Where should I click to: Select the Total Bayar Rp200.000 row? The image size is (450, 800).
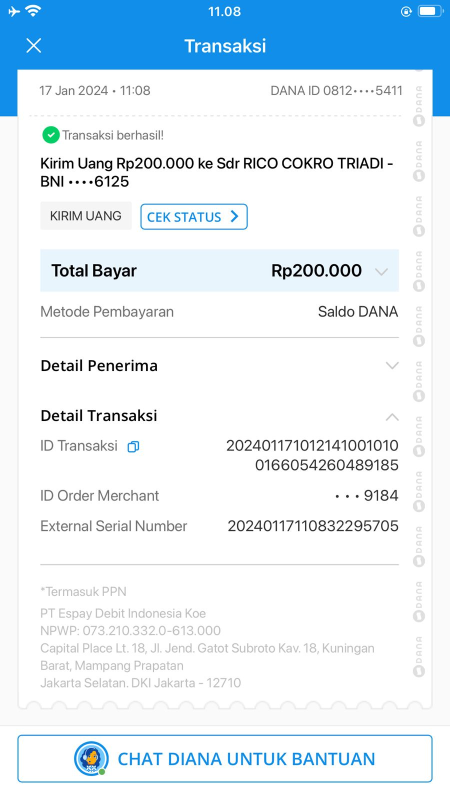click(219, 270)
